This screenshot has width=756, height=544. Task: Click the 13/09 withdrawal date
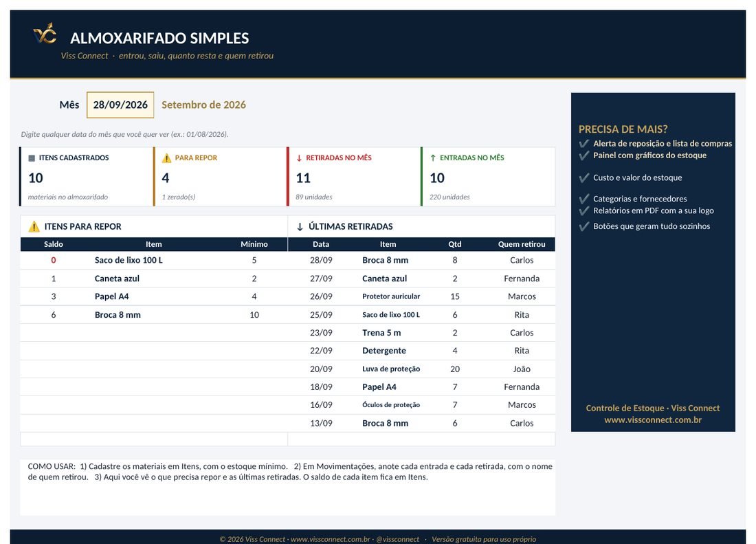point(321,424)
